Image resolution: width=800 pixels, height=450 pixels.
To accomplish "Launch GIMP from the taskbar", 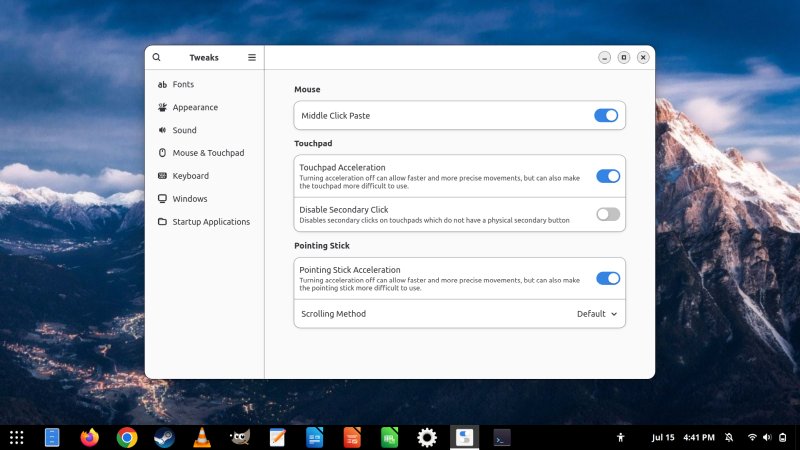I will point(239,437).
